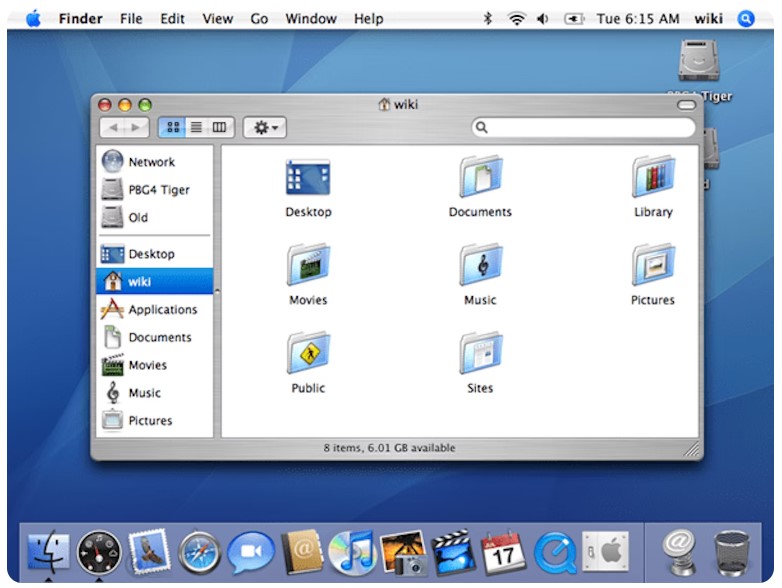Click the Bluetooth status icon
782x588 pixels.
click(x=488, y=19)
